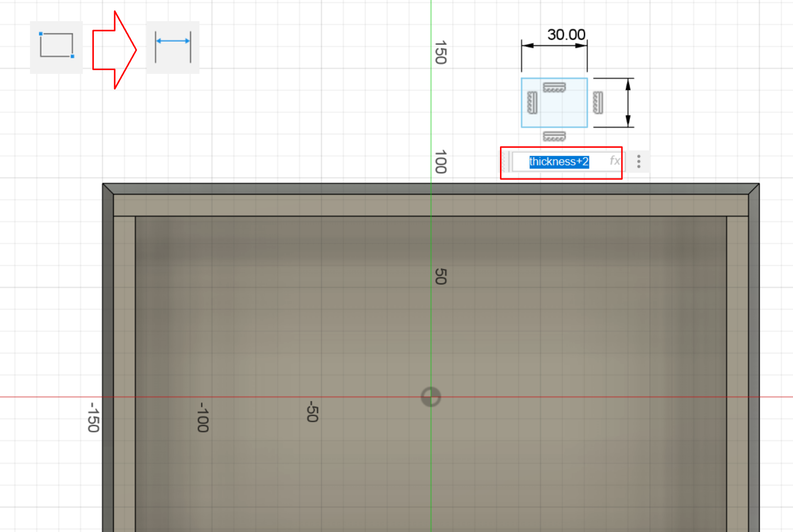Viewport: 793px width, 532px height.
Task: Select the 2-point rectangle tool icon
Action: point(56,47)
